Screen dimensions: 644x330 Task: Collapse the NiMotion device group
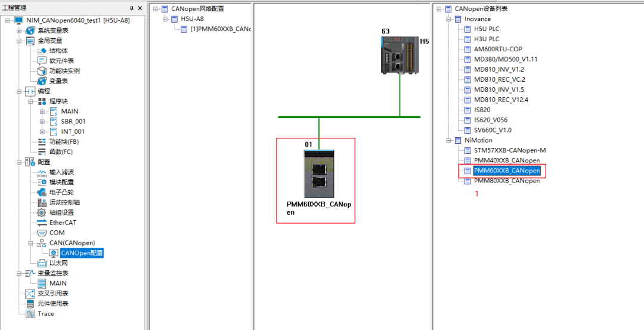click(x=449, y=140)
